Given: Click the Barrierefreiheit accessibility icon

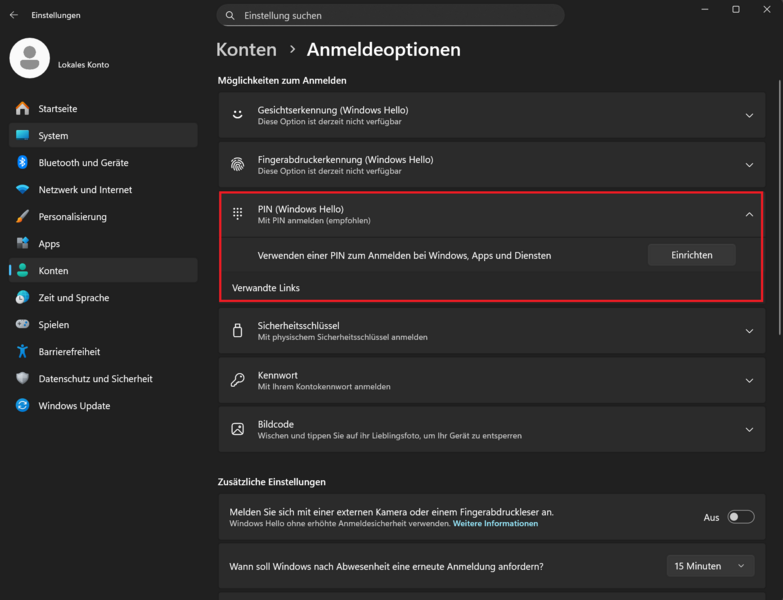Looking at the screenshot, I should (x=22, y=351).
